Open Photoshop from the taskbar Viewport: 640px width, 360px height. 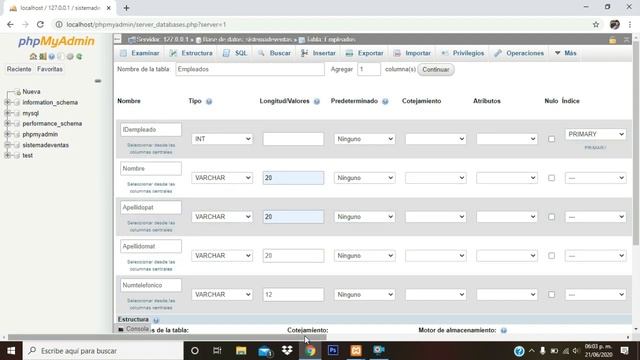[333, 350]
